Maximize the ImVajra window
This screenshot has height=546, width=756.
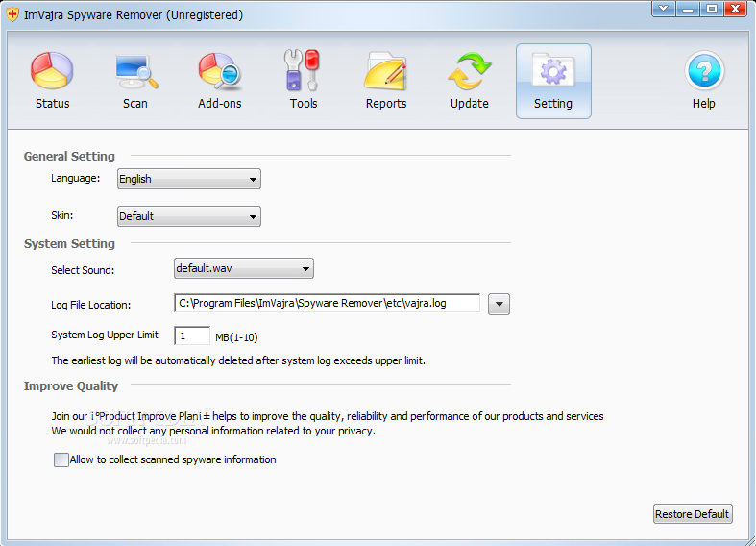tap(712, 9)
